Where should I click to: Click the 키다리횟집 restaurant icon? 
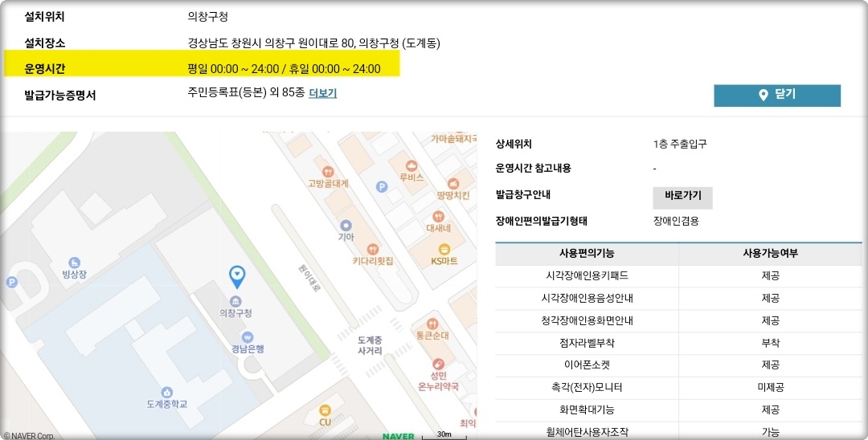[x=373, y=249]
